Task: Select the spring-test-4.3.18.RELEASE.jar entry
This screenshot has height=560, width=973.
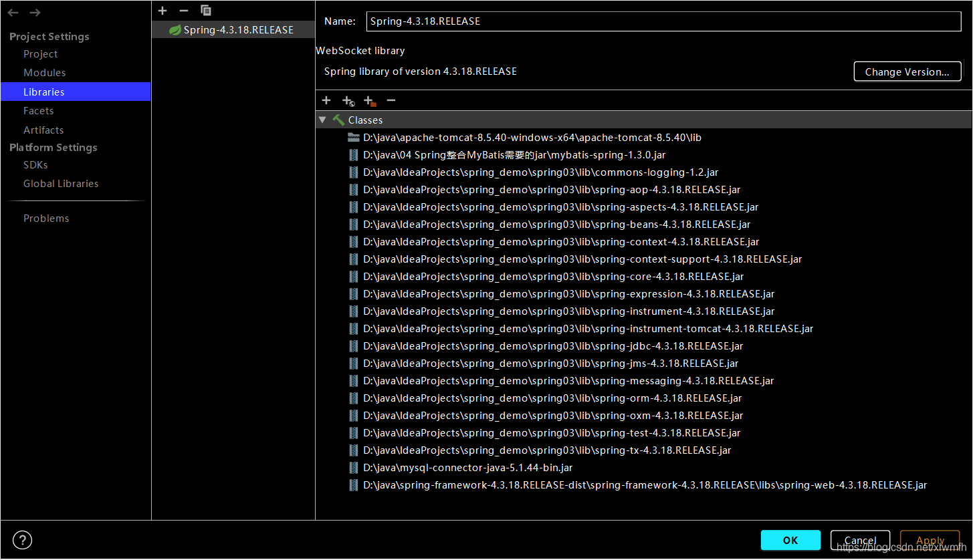Action: (552, 433)
